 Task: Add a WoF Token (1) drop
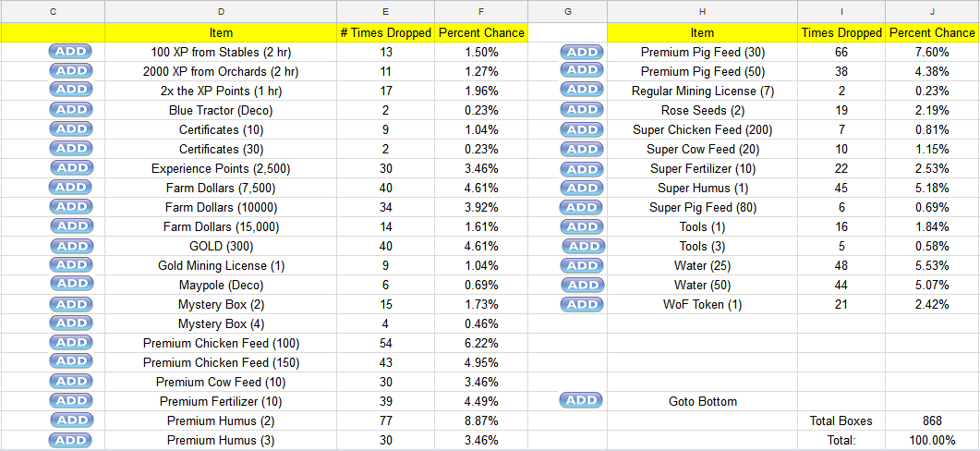coord(582,305)
